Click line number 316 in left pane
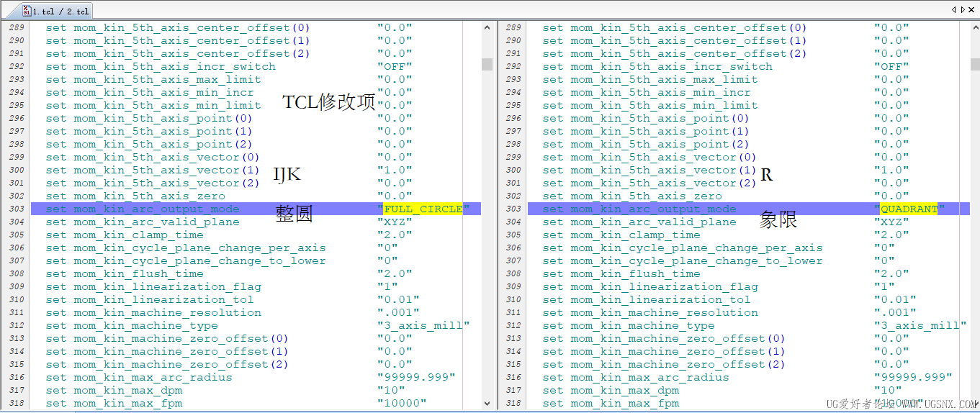Image resolution: width=980 pixels, height=413 pixels. click(17, 378)
